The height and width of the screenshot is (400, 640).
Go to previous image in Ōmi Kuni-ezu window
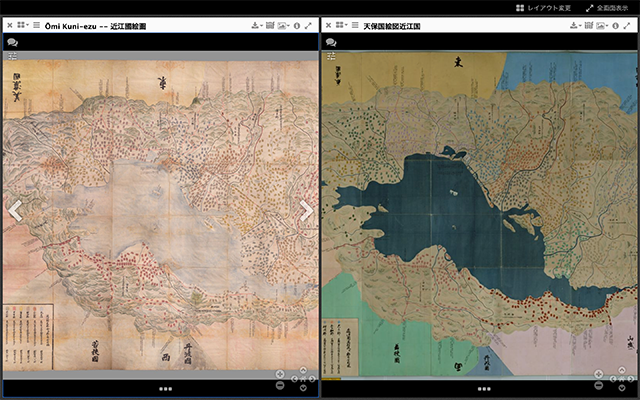tap(15, 211)
